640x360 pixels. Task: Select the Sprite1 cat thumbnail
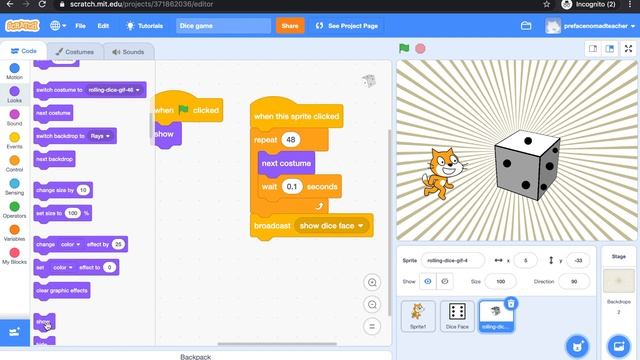click(418, 316)
